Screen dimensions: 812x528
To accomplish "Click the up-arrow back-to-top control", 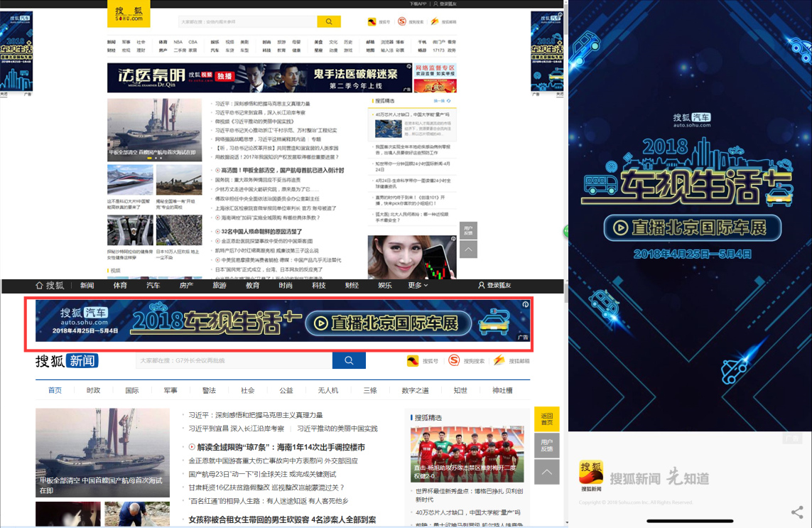I will (x=546, y=473).
